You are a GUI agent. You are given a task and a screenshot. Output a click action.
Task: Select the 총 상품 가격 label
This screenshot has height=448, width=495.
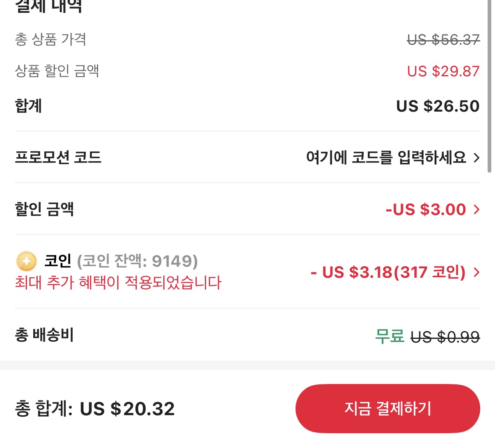click(x=50, y=39)
